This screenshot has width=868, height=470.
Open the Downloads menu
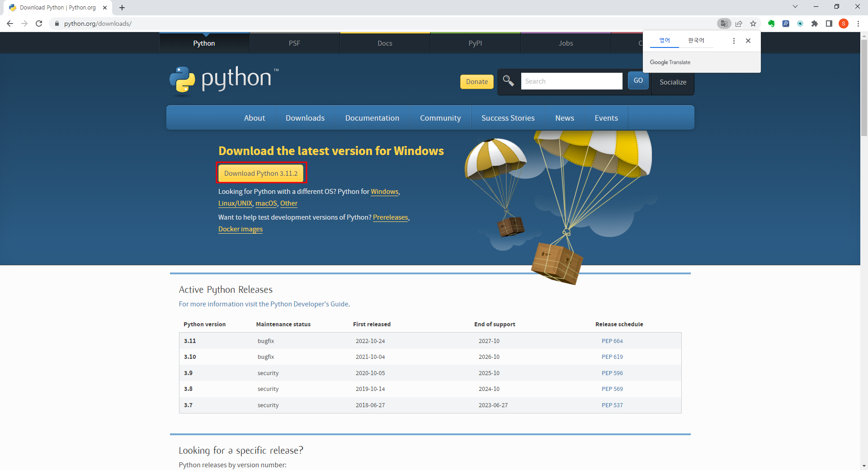pyautogui.click(x=305, y=118)
